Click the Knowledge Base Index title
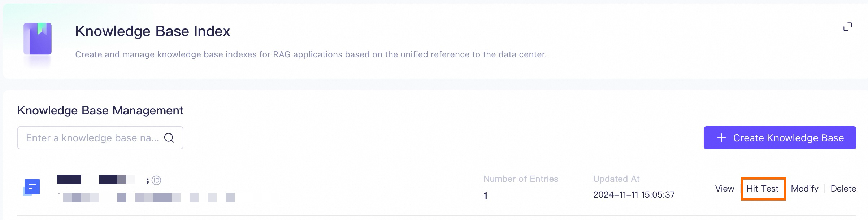This screenshot has height=220, width=868. (152, 31)
